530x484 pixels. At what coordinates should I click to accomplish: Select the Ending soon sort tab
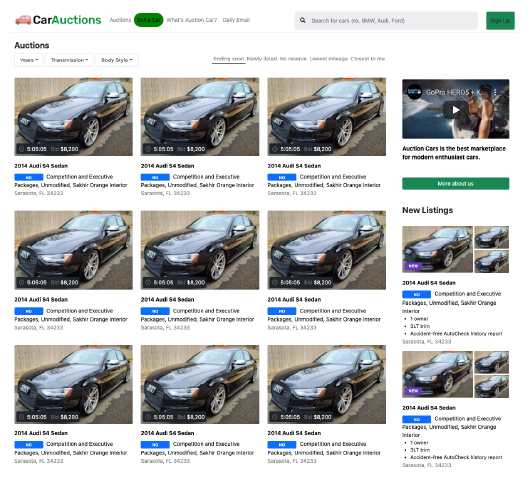pos(228,59)
